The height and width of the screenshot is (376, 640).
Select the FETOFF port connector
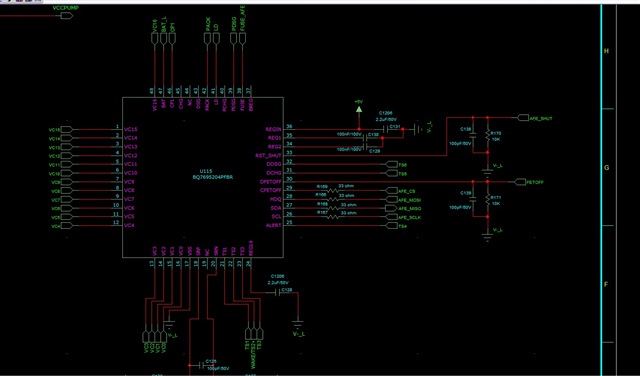tap(520, 182)
